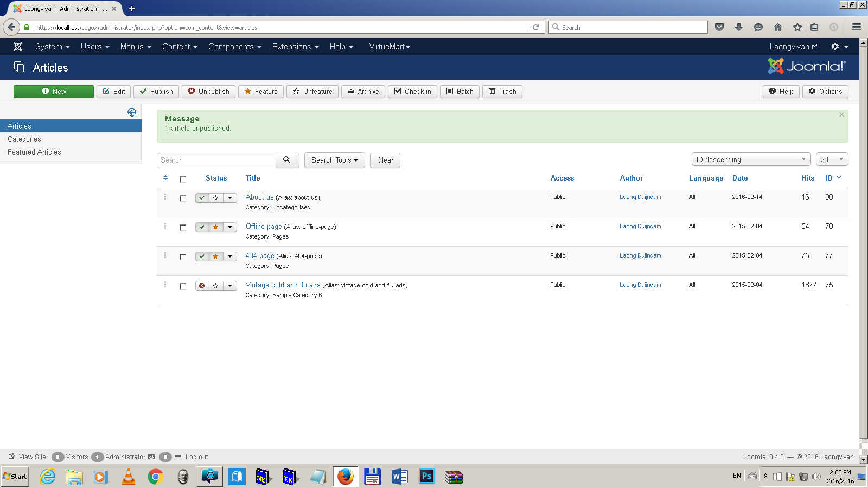Open the status actions dropdown arrow for 404 page
Image resolution: width=868 pixels, height=488 pixels.
point(230,256)
